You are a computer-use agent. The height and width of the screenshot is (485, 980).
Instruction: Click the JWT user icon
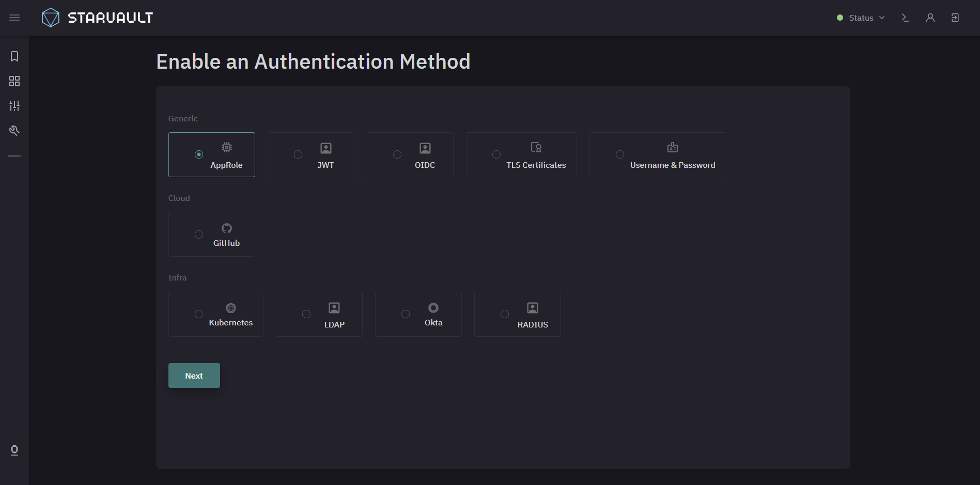tap(326, 148)
